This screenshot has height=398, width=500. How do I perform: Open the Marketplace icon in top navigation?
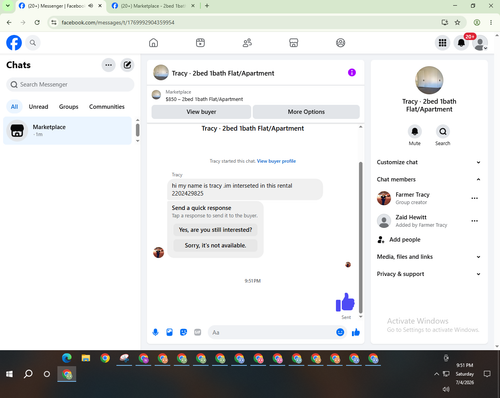(x=294, y=43)
